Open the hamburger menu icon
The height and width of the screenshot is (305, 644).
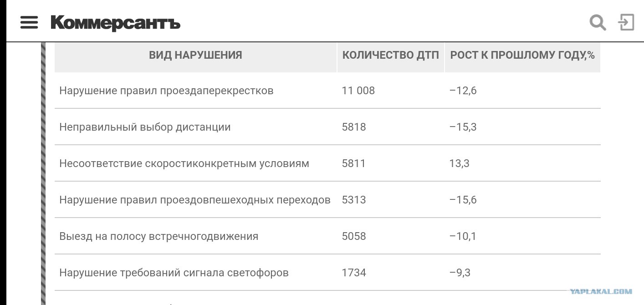(x=29, y=22)
